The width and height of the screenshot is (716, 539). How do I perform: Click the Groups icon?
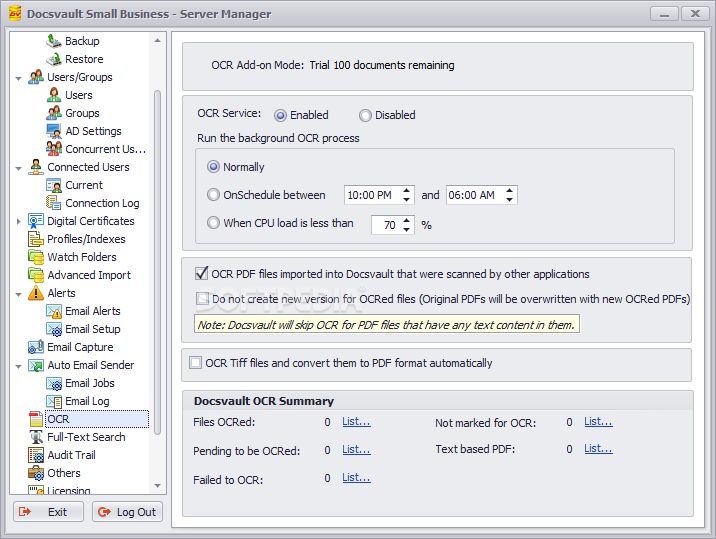(x=54, y=113)
